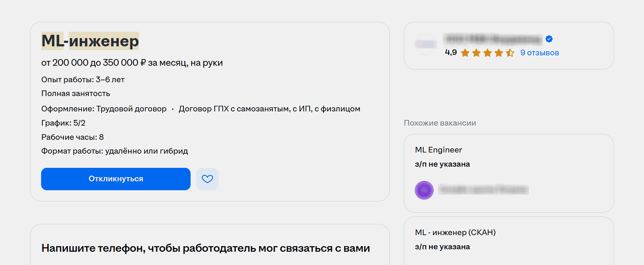
Task: Click the purple company logo under ML Engineer
Action: coord(424,190)
